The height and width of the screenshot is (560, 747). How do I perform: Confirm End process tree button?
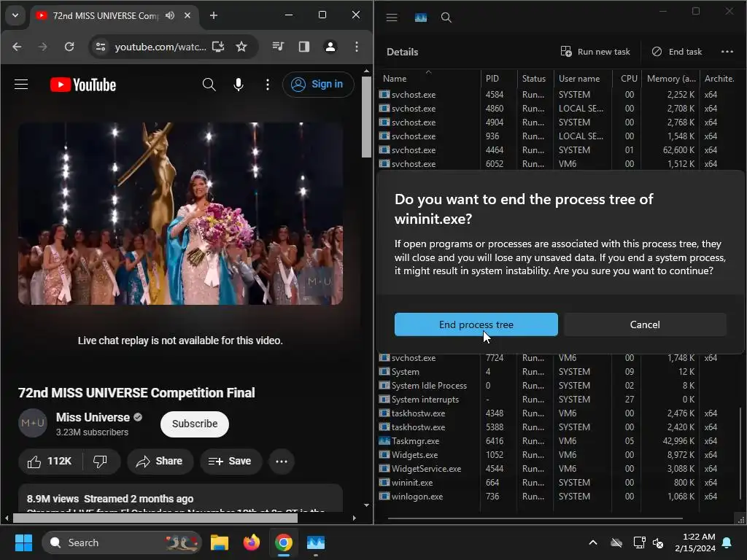tap(476, 324)
